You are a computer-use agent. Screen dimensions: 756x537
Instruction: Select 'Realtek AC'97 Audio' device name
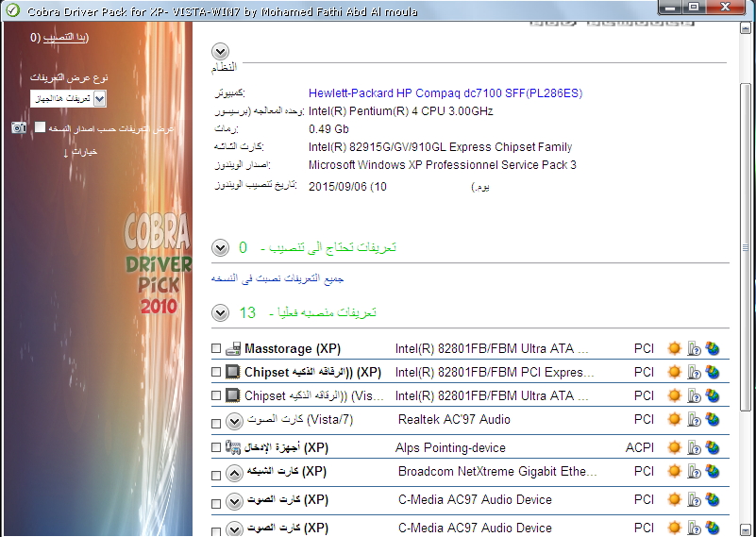[x=454, y=419]
